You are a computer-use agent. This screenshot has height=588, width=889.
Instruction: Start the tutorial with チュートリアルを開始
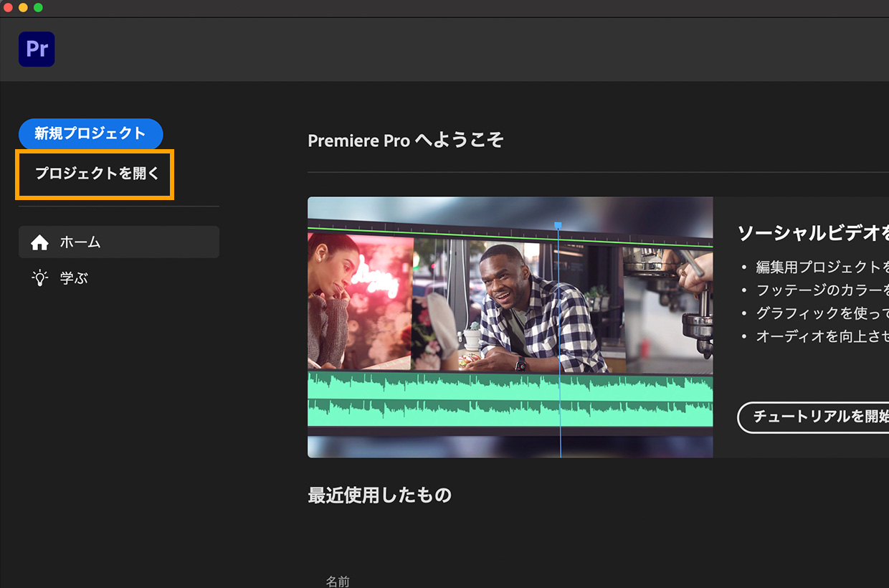813,417
